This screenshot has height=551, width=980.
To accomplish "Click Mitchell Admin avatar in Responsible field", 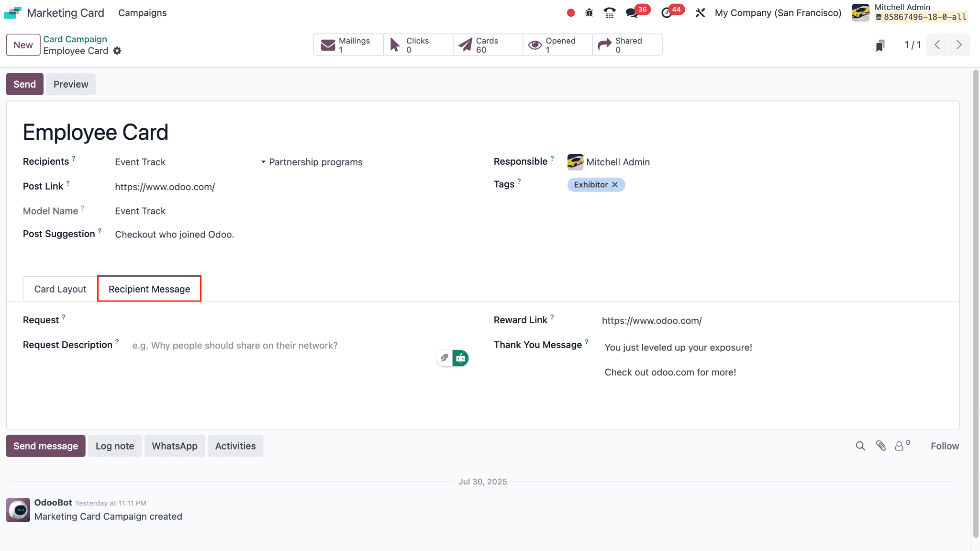I will pyautogui.click(x=575, y=162).
